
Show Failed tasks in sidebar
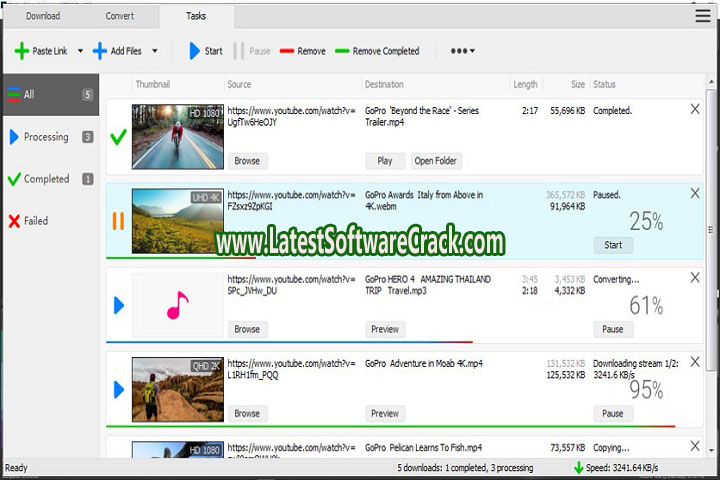(35, 221)
